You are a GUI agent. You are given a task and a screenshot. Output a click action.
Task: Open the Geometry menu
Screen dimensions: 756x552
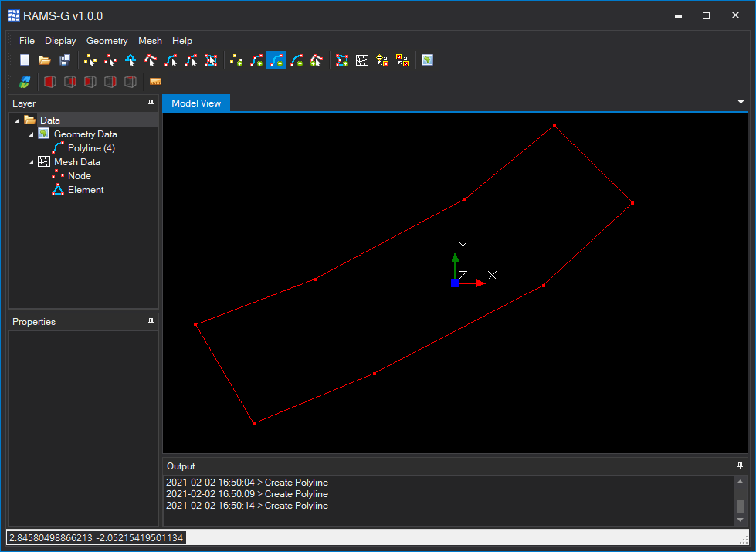pyautogui.click(x=107, y=41)
